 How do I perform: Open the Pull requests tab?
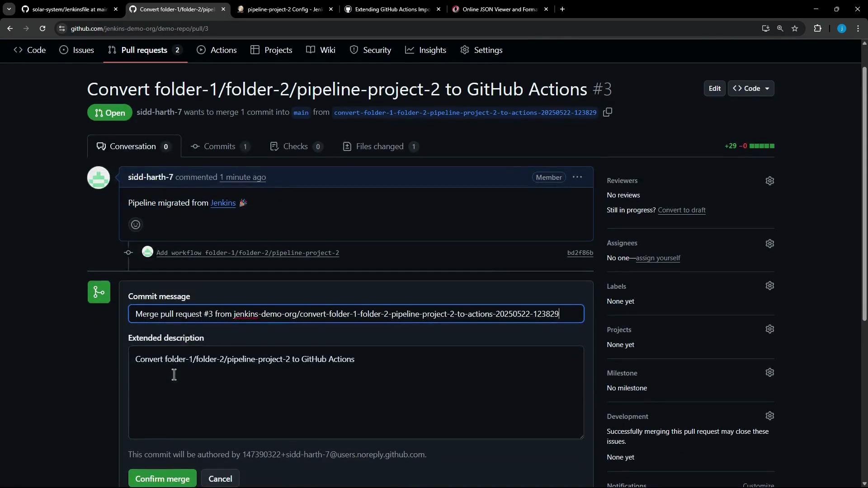[x=145, y=50]
